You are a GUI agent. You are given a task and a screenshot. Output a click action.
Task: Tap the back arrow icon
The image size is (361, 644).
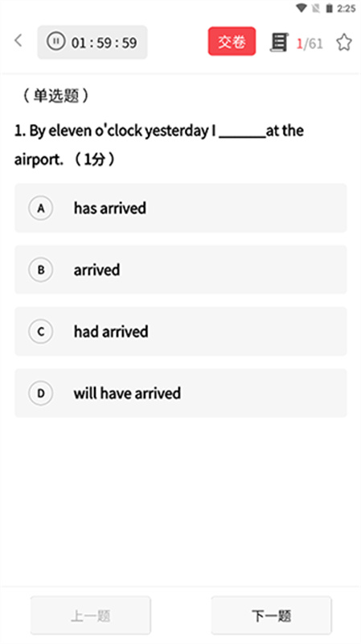[18, 41]
